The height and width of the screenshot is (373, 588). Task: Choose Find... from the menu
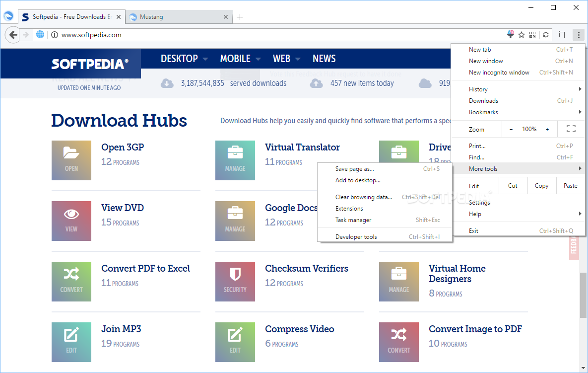518,157
